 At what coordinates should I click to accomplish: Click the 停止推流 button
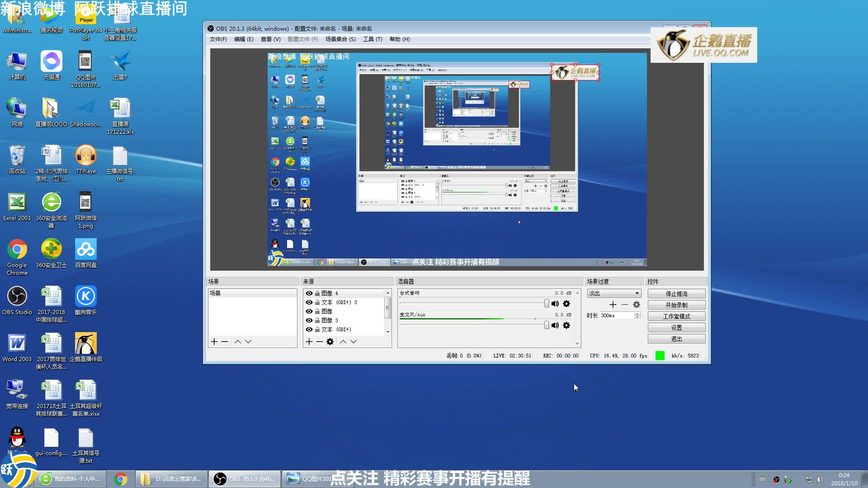tap(676, 294)
